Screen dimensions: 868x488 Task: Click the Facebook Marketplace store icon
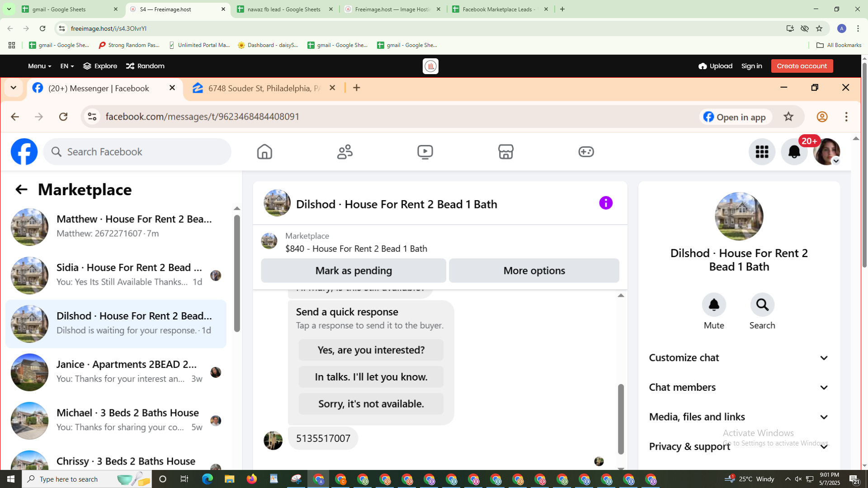[505, 152]
